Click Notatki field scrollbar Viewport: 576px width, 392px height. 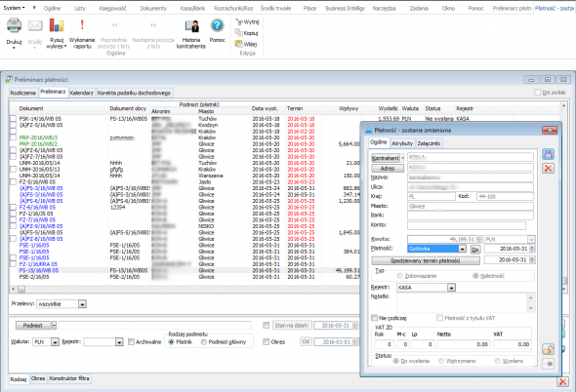pos(530,302)
